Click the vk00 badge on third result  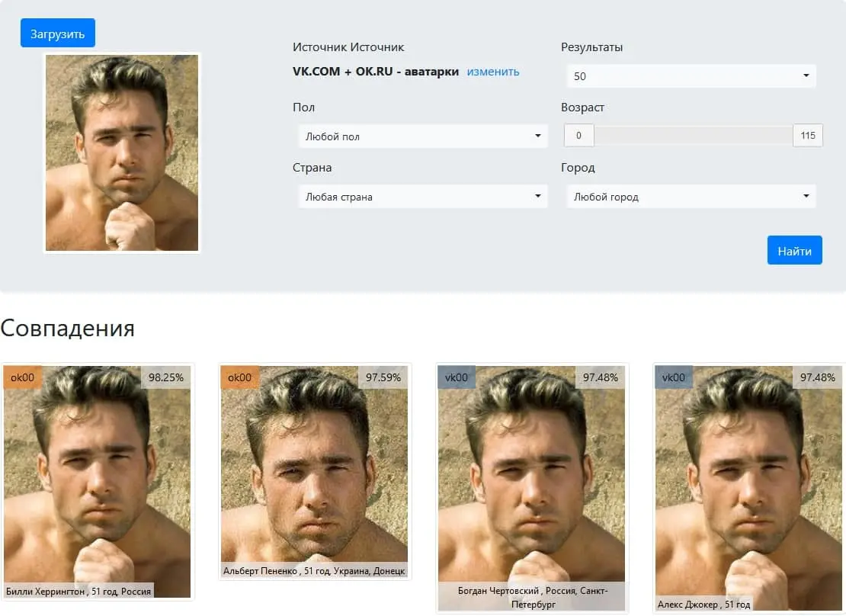point(457,377)
